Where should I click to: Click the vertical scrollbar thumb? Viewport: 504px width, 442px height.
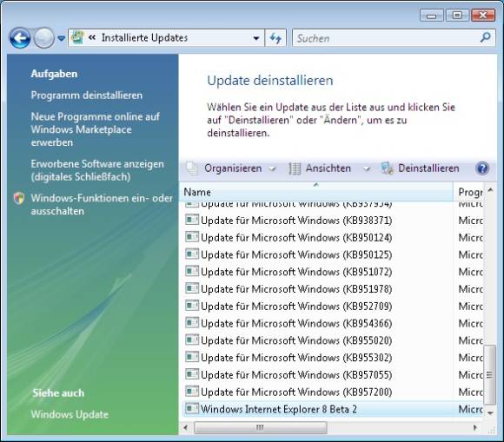(x=490, y=375)
